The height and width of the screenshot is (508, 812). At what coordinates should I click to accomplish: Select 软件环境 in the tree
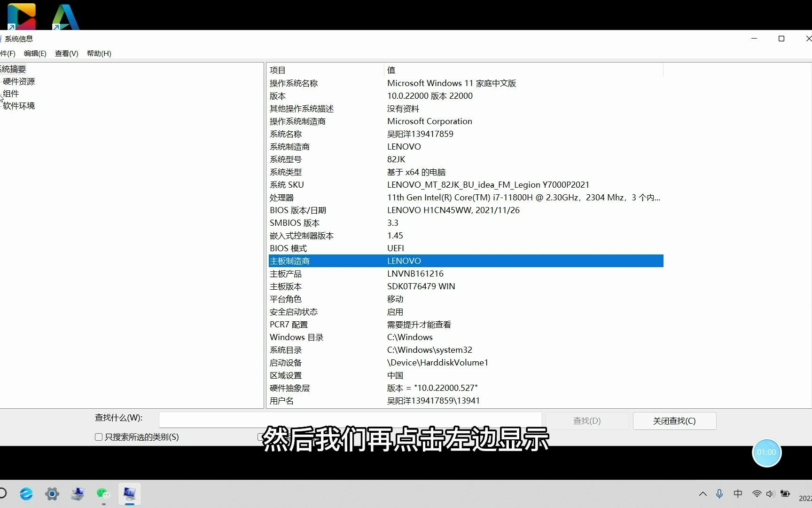click(19, 106)
